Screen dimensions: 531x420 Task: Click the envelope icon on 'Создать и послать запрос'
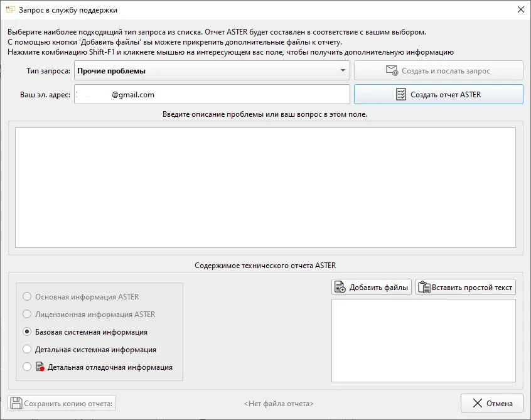[x=392, y=71]
